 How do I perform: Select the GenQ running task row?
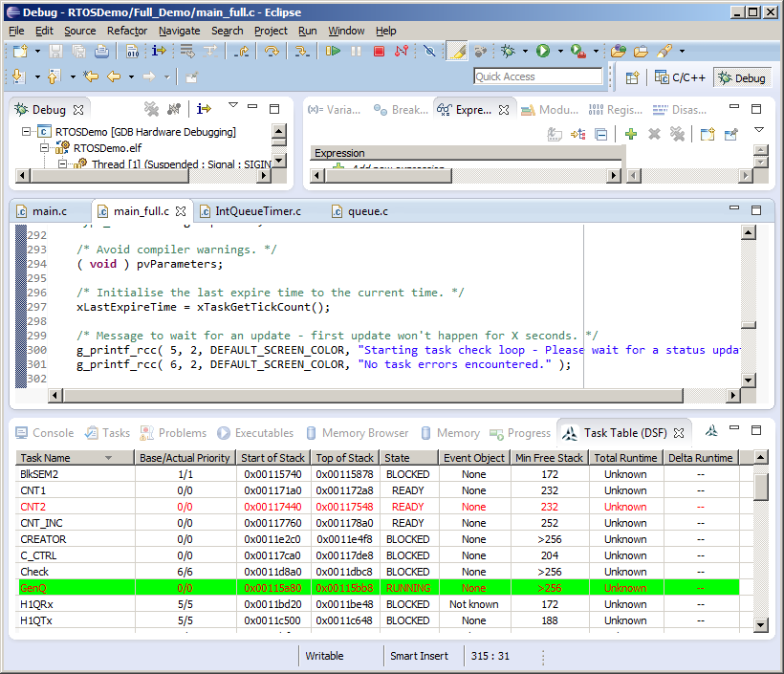click(378, 588)
